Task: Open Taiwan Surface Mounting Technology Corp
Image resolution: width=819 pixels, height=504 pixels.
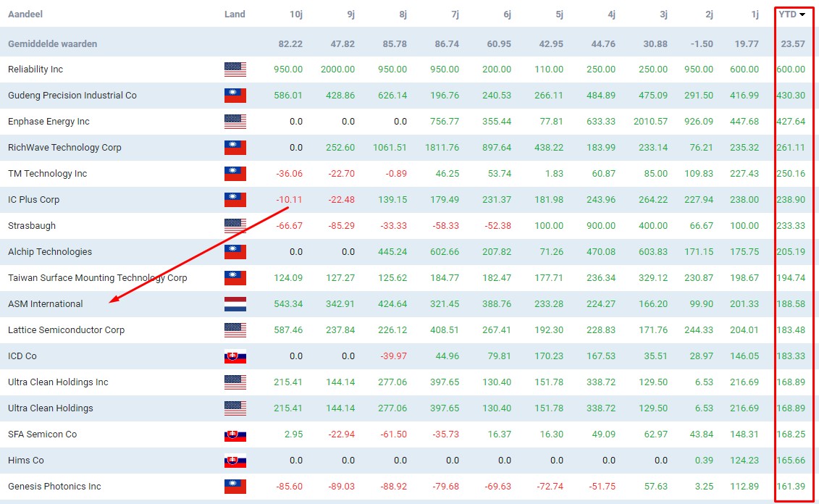Action: 97,278
